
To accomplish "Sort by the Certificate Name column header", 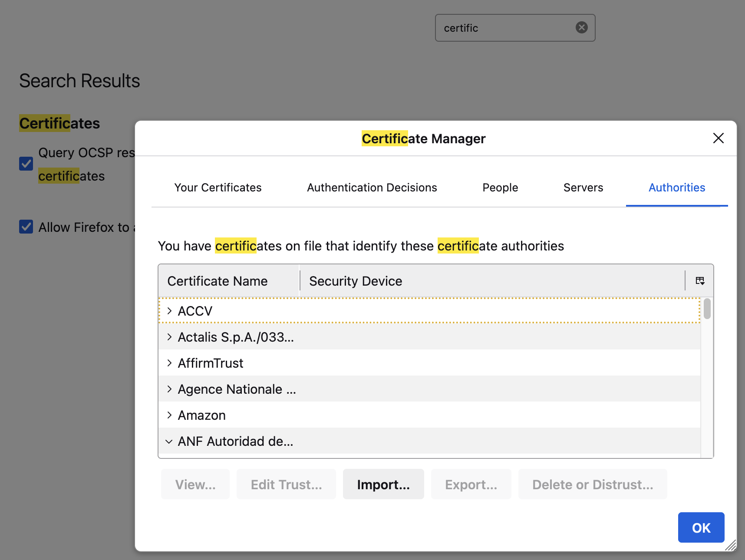I will click(x=217, y=280).
